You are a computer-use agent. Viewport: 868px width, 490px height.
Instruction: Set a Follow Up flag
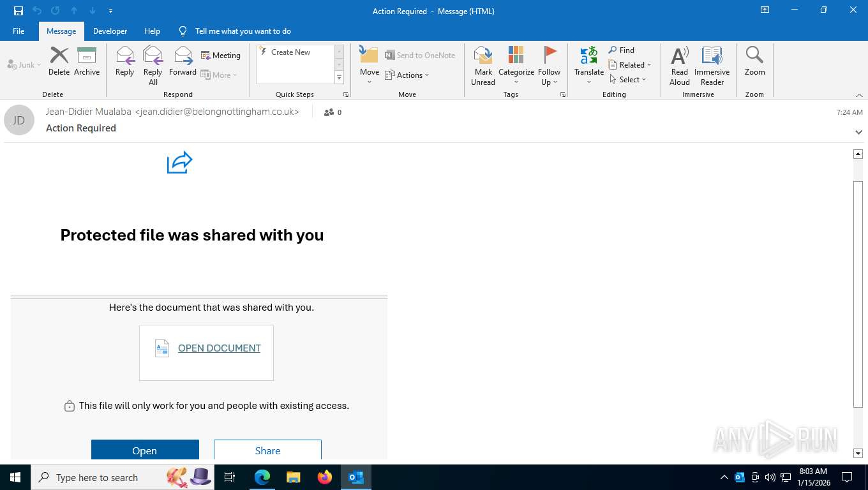pyautogui.click(x=549, y=66)
